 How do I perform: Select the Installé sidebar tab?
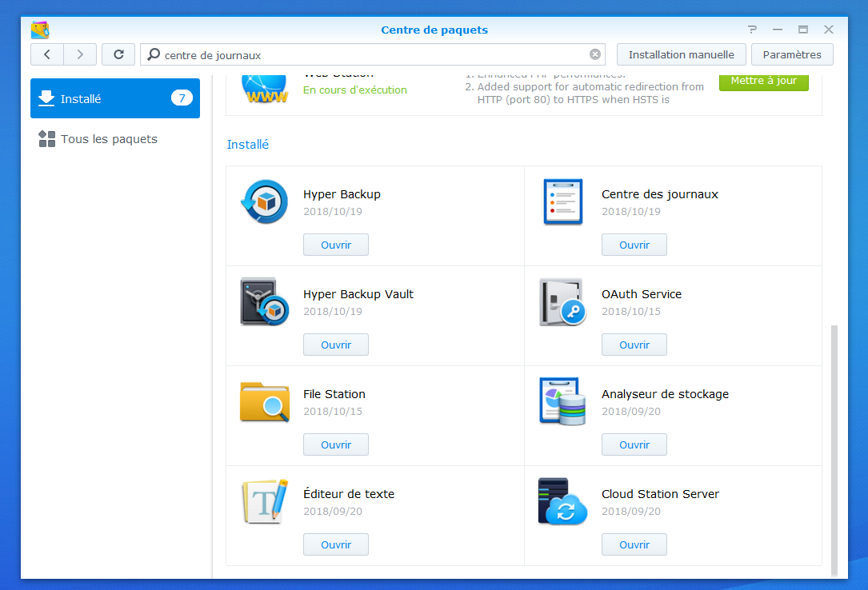click(x=115, y=98)
